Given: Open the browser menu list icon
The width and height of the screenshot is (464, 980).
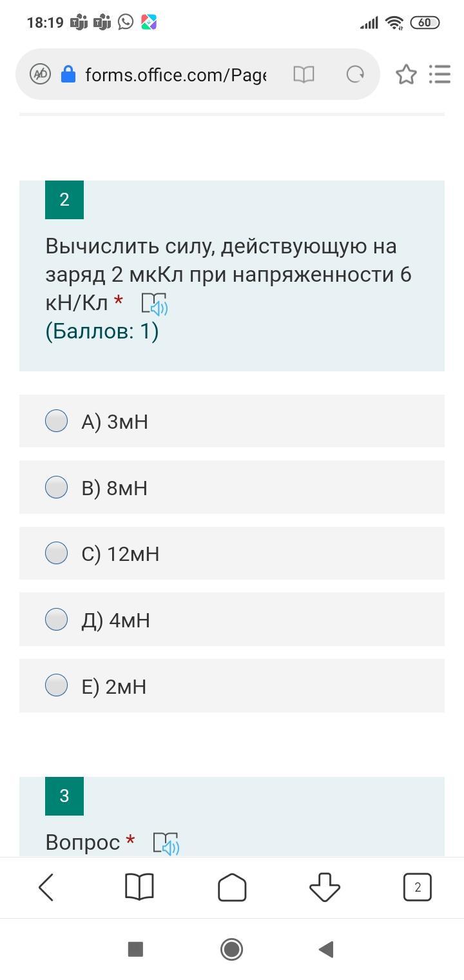Looking at the screenshot, I should point(440,74).
